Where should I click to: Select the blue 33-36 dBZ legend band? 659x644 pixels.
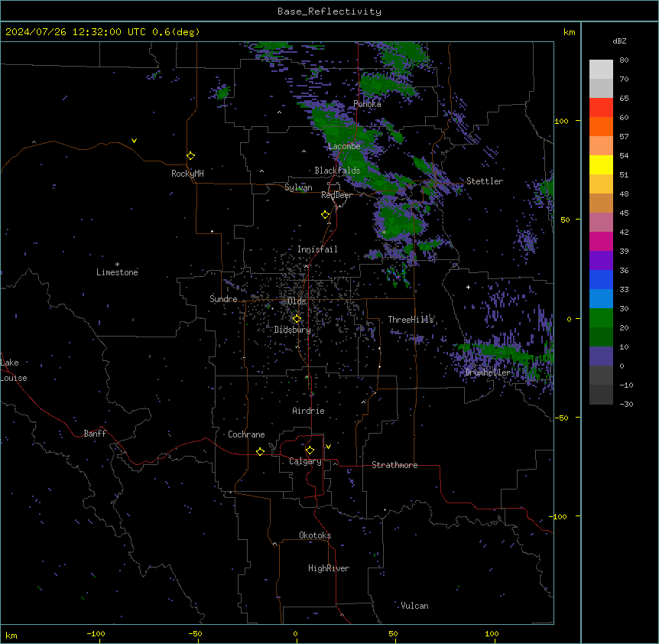tap(601, 280)
